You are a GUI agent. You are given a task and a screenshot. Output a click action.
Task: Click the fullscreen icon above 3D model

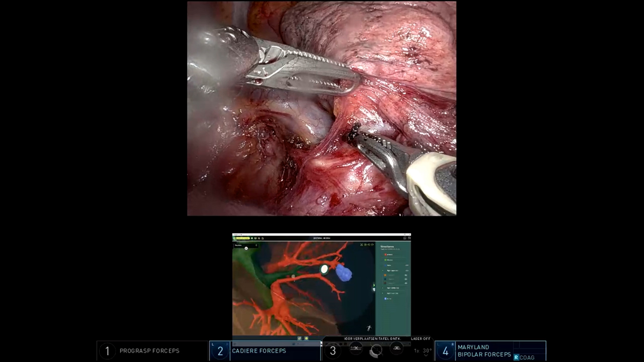361,245
